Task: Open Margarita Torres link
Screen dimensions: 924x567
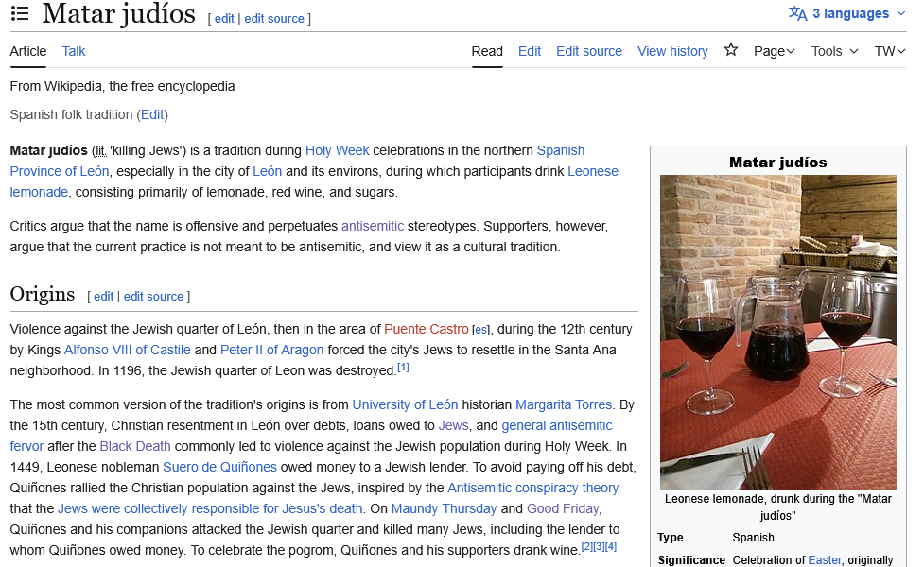Action: tap(564, 405)
